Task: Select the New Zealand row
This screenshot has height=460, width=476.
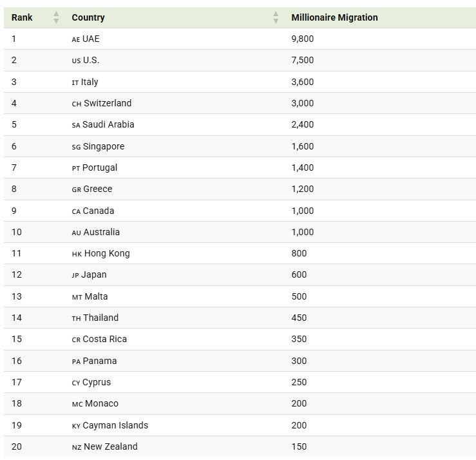Action: tap(240, 446)
